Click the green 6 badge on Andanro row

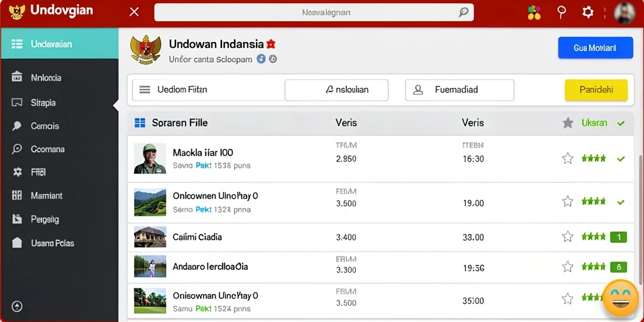click(619, 267)
